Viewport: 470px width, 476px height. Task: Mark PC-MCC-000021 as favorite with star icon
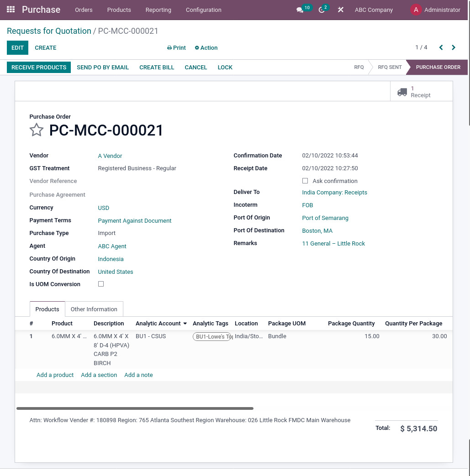[x=37, y=130]
